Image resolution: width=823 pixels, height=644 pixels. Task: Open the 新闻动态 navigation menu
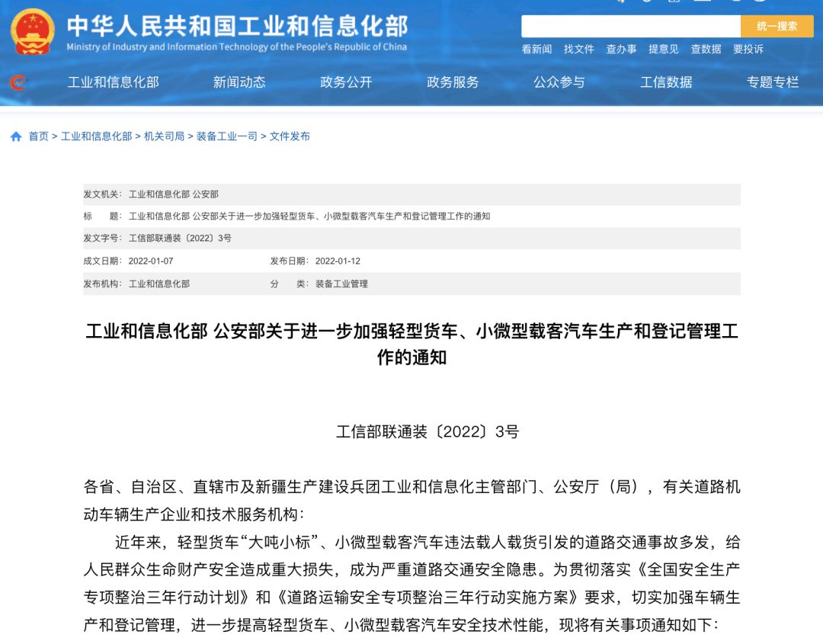[x=239, y=82]
